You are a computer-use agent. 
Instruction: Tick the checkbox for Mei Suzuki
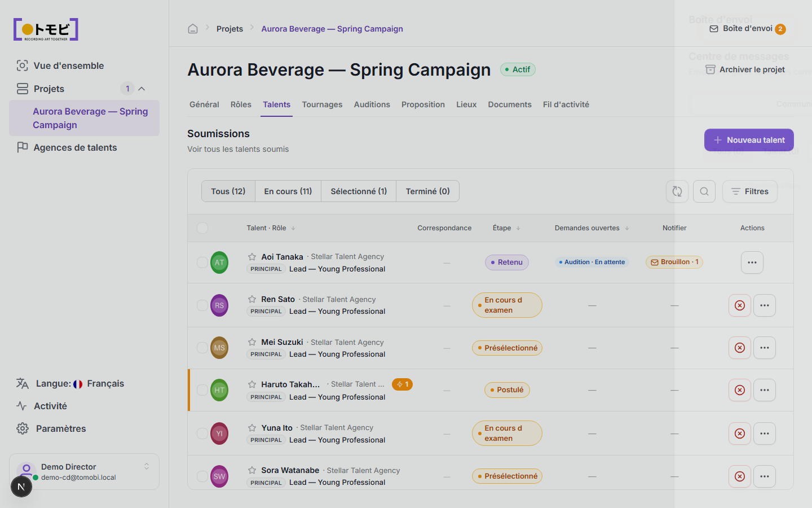(x=202, y=348)
